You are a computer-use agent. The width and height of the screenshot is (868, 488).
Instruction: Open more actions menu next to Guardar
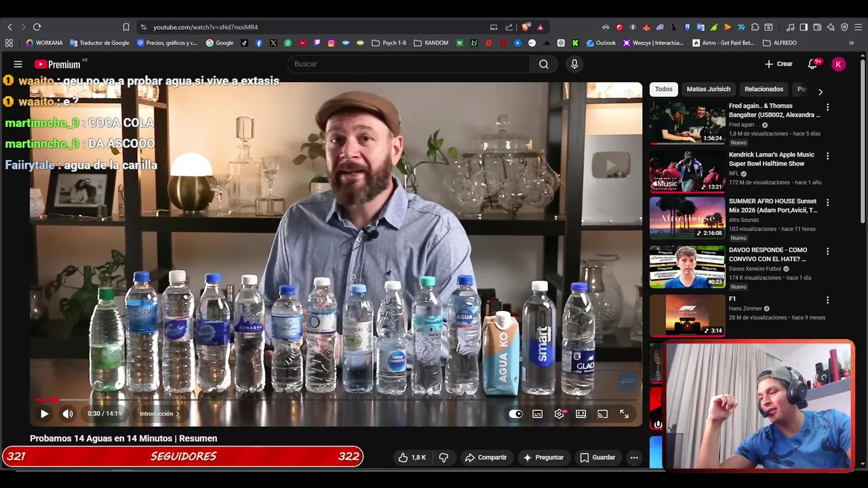coord(634,457)
